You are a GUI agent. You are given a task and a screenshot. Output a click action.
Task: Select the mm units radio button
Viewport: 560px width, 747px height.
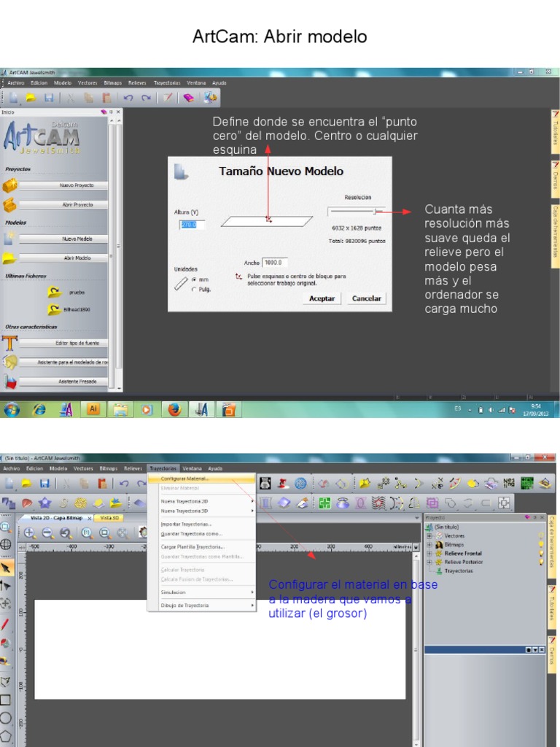(x=194, y=279)
